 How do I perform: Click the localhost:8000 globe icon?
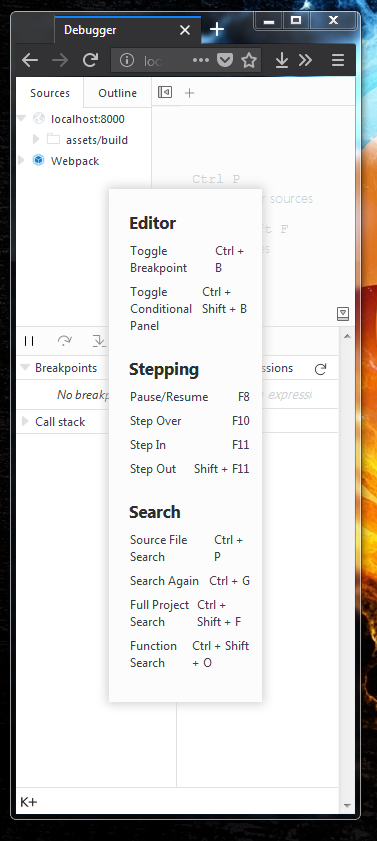[39, 118]
